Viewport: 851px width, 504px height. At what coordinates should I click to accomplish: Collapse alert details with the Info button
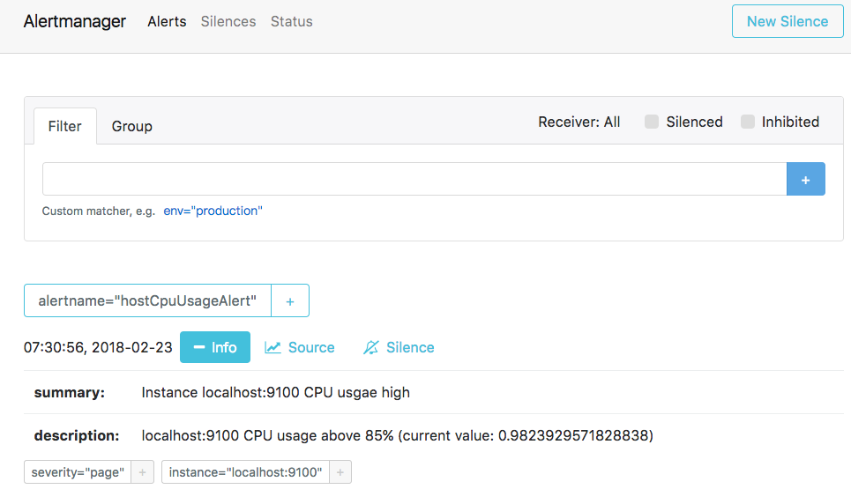click(x=215, y=347)
